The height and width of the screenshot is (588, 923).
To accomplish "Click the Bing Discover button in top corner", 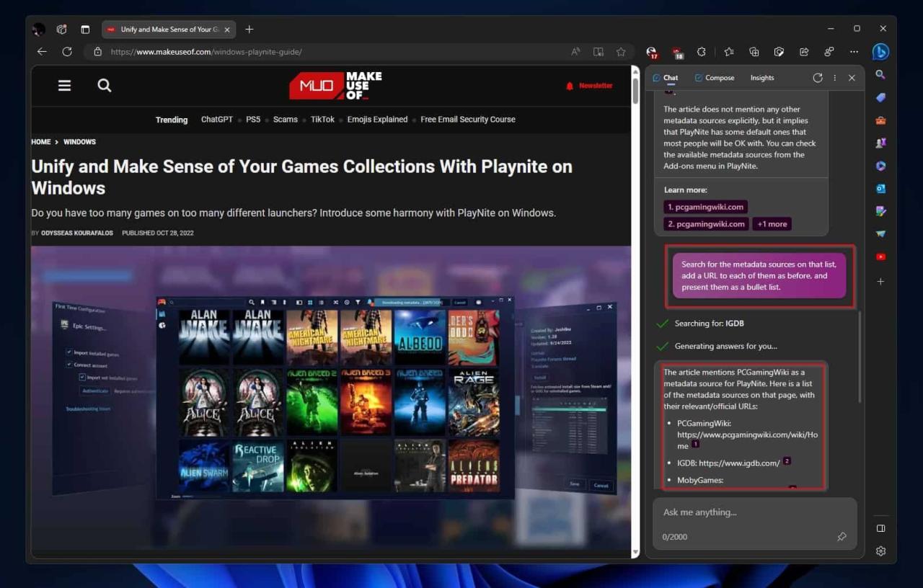I will coord(880,52).
